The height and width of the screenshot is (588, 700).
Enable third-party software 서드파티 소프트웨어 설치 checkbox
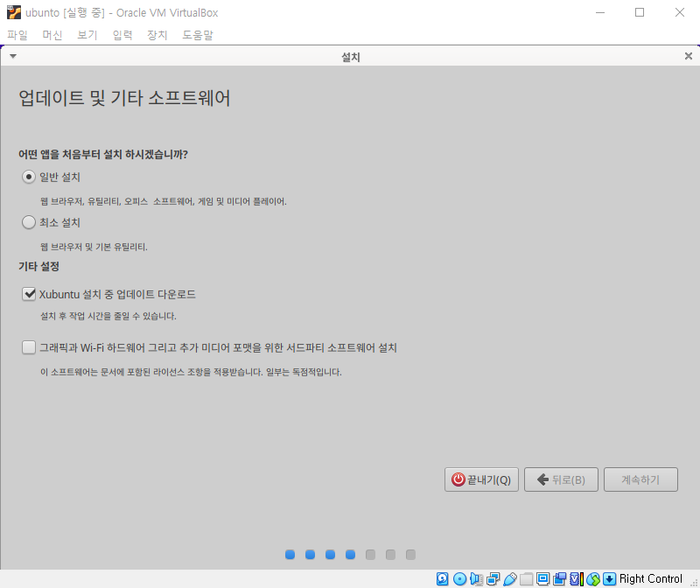coord(29,347)
